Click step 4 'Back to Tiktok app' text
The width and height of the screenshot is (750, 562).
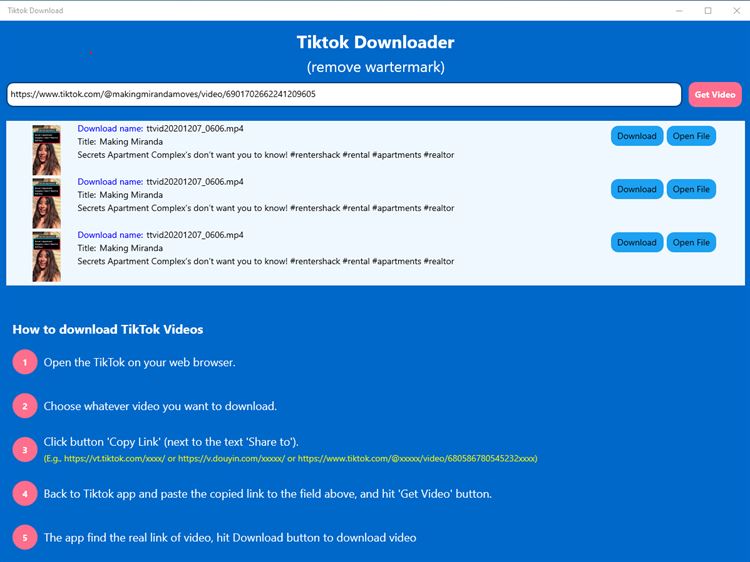pos(267,494)
